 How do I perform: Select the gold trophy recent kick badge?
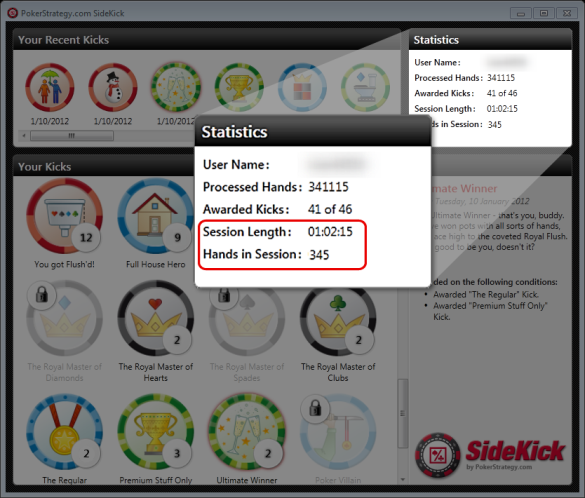[x=239, y=87]
